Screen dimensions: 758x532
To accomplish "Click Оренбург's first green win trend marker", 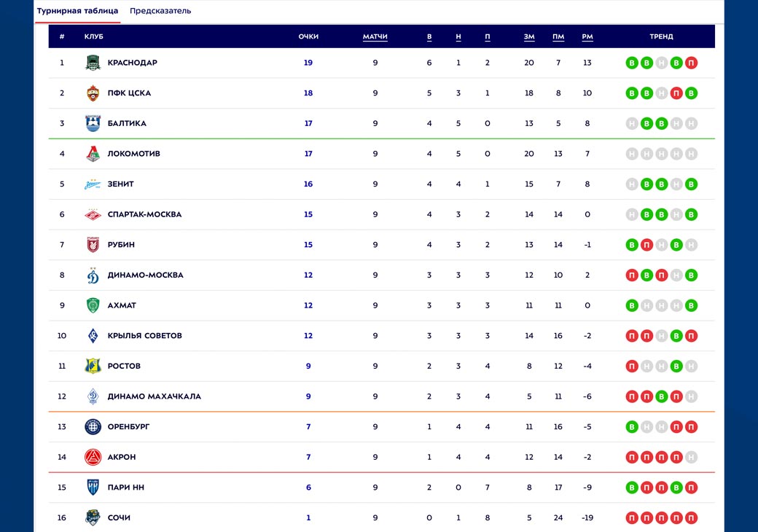I will point(632,427).
